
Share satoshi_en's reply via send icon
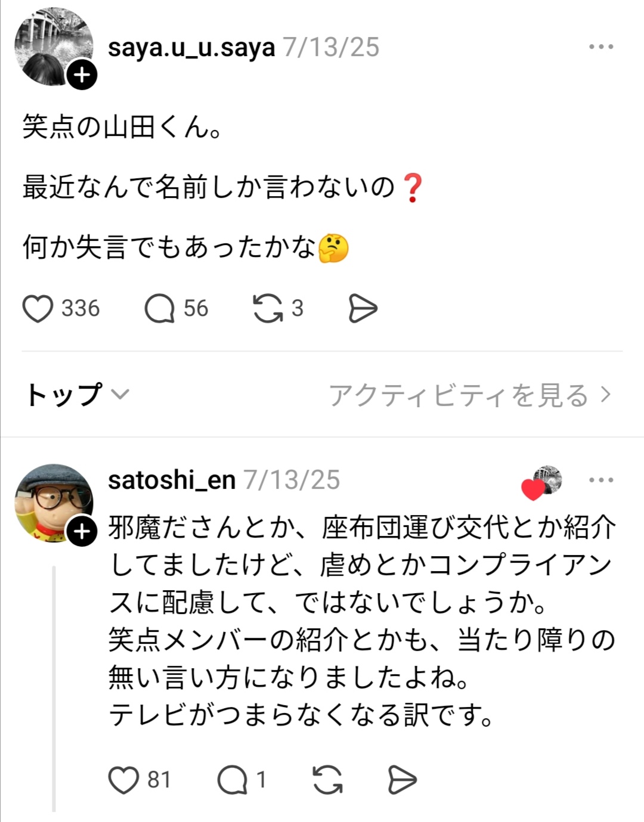click(402, 780)
